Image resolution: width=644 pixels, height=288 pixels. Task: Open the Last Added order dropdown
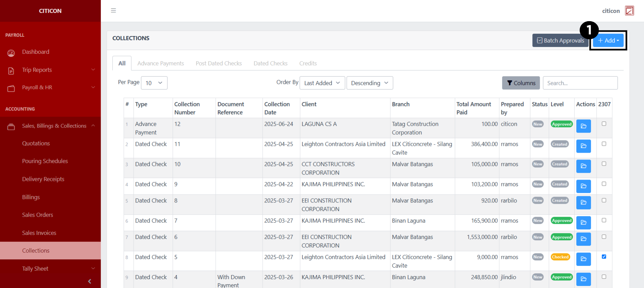(x=322, y=83)
